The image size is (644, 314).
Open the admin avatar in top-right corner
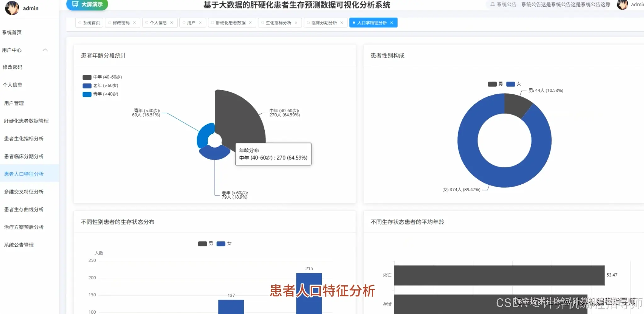tap(622, 5)
